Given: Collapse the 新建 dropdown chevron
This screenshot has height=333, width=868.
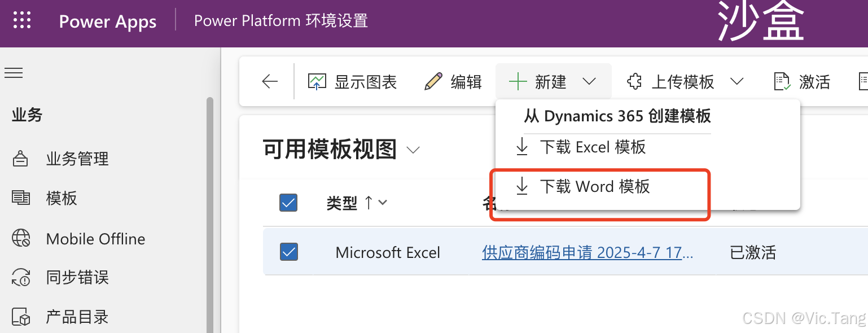Looking at the screenshot, I should (589, 82).
